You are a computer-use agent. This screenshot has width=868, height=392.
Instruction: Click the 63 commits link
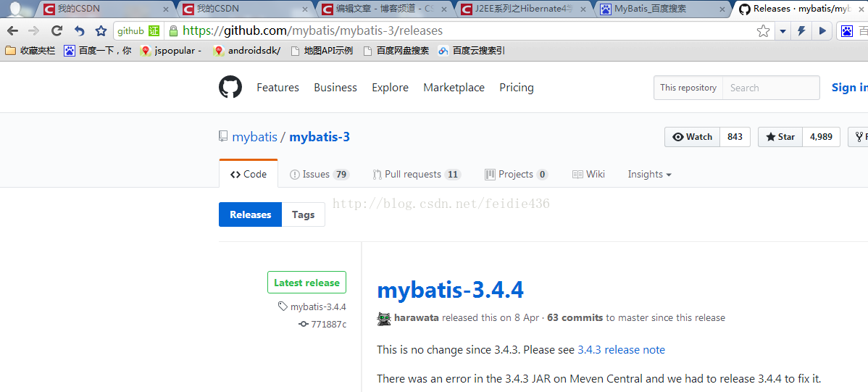point(575,318)
